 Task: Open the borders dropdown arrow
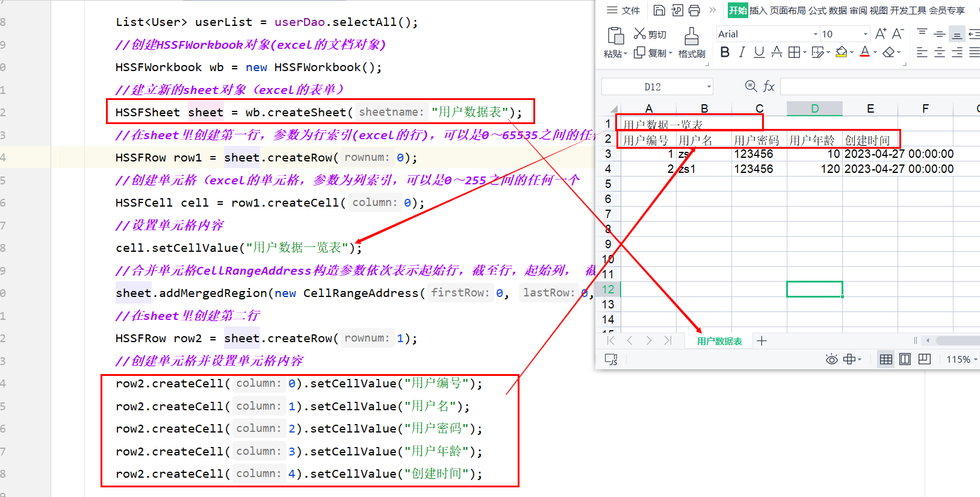pos(804,53)
